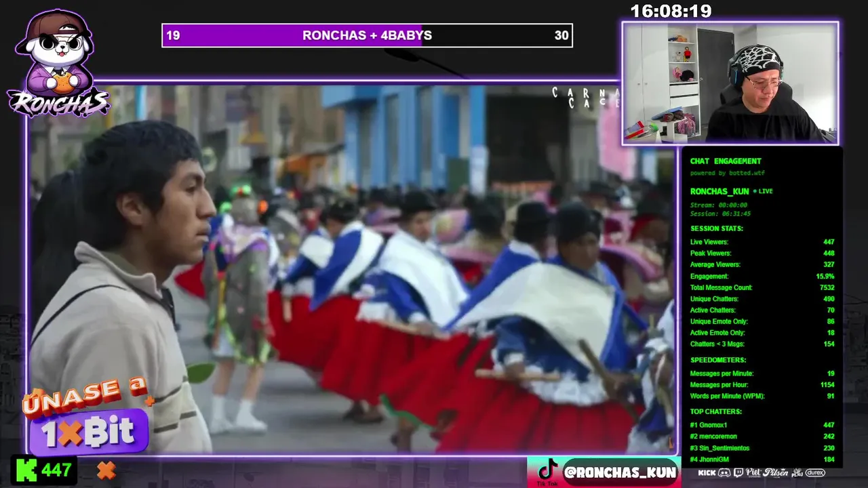Click the Messages per Hour row
This screenshot has height=488, width=868.
tap(762, 385)
